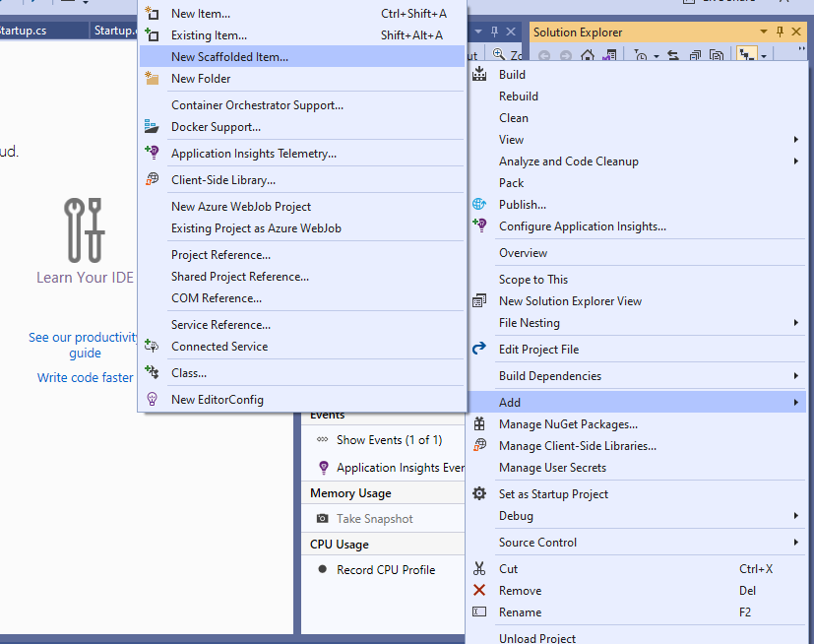Screen dimensions: 814x644
Task: Click the Class icon in Add submenu
Action: pyautogui.click(x=152, y=372)
